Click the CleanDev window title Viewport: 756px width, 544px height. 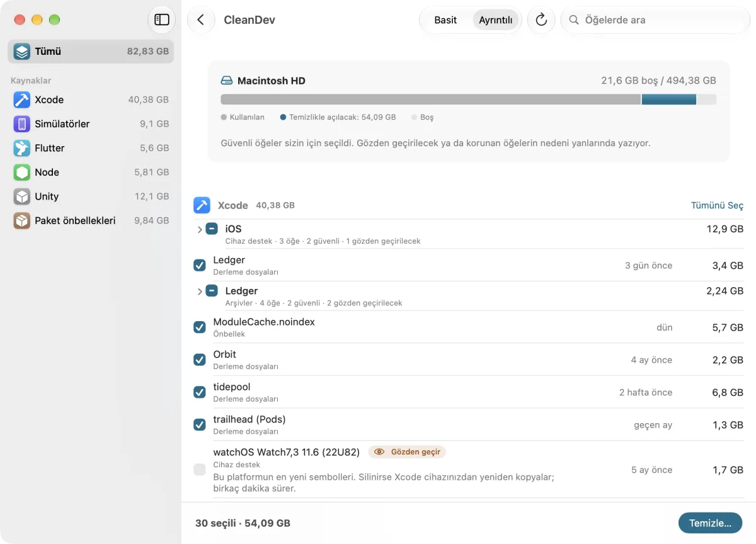tap(249, 20)
